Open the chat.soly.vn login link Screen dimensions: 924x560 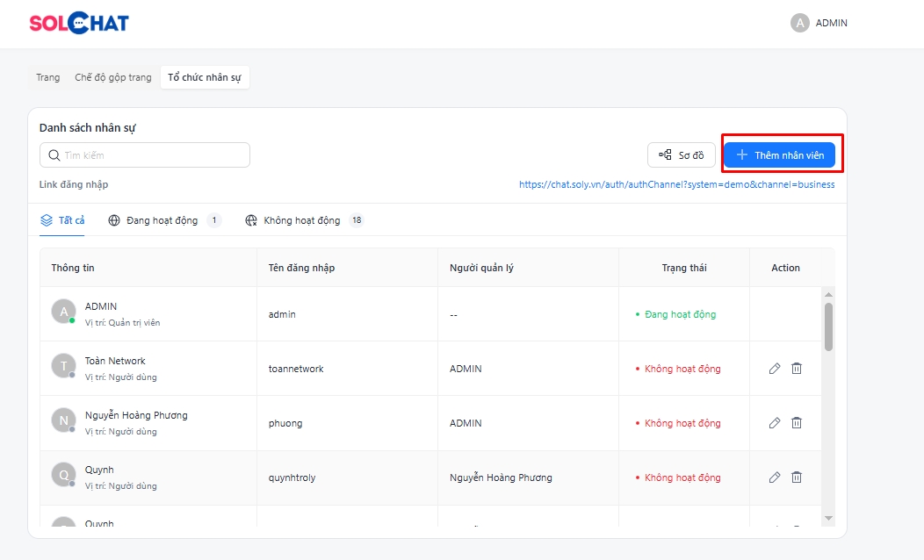click(x=676, y=184)
